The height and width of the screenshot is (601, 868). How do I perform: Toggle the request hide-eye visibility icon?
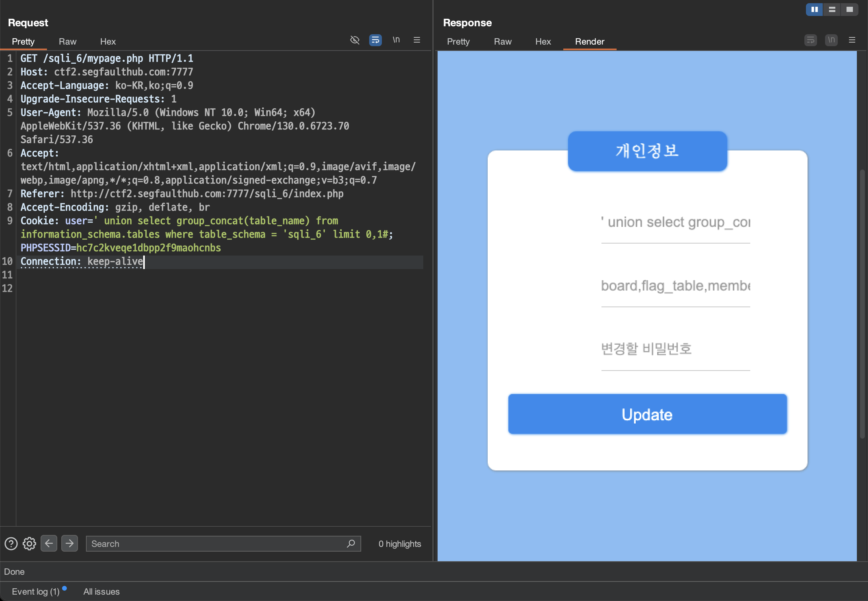pos(354,40)
